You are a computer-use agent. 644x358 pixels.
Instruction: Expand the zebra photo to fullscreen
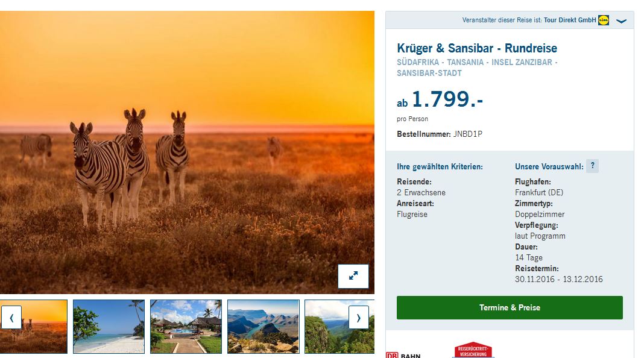[353, 276]
